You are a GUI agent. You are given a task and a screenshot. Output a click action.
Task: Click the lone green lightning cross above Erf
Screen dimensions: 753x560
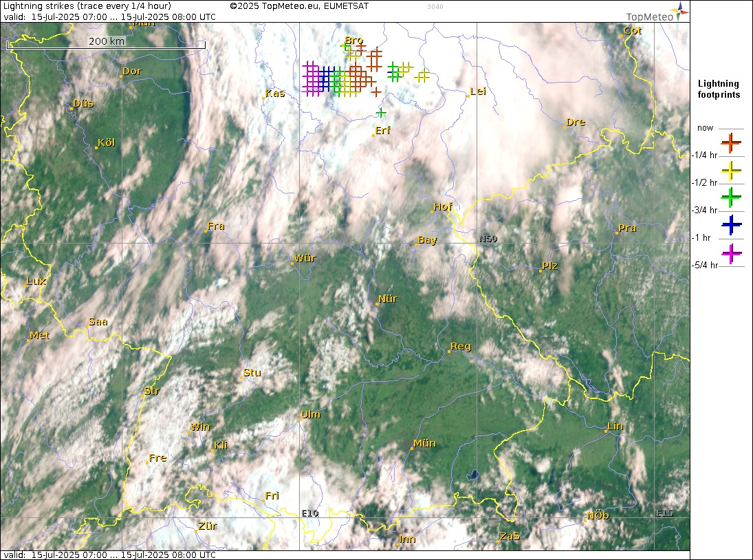click(381, 113)
